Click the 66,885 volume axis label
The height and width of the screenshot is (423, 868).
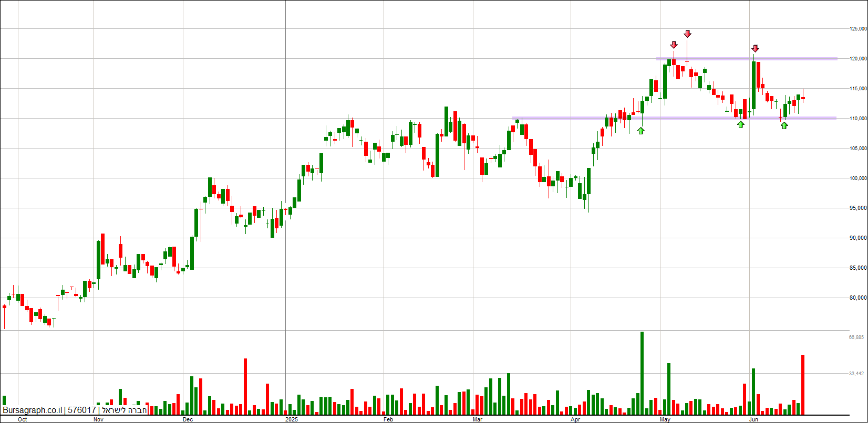856,337
